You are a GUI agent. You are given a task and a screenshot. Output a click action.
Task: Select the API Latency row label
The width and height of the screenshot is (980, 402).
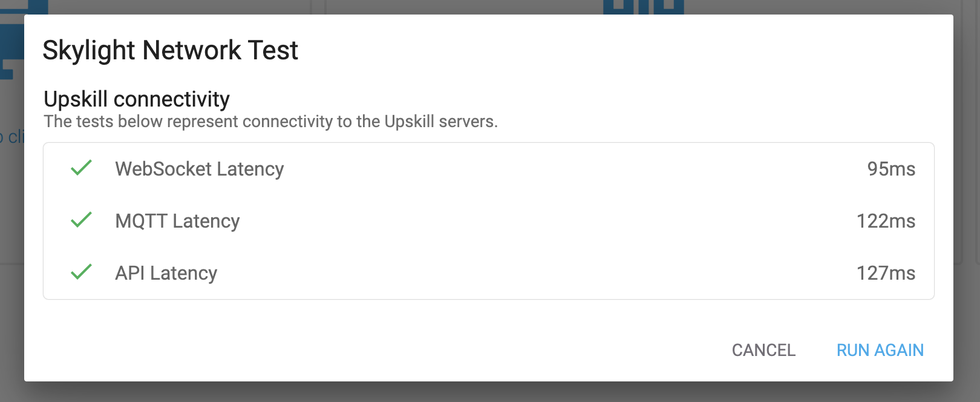tap(166, 273)
